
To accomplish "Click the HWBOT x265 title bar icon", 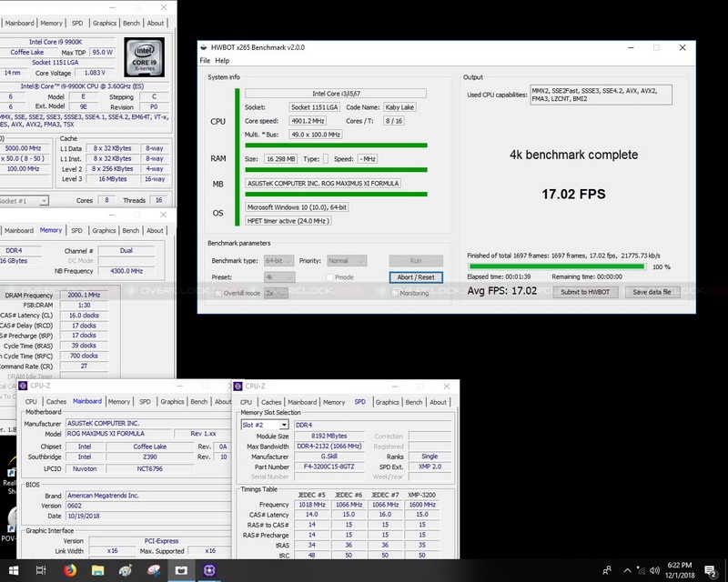I will (203, 47).
